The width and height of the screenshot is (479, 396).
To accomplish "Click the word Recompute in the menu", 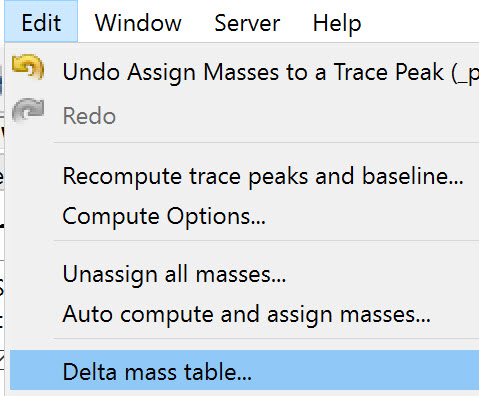I will click(122, 176).
